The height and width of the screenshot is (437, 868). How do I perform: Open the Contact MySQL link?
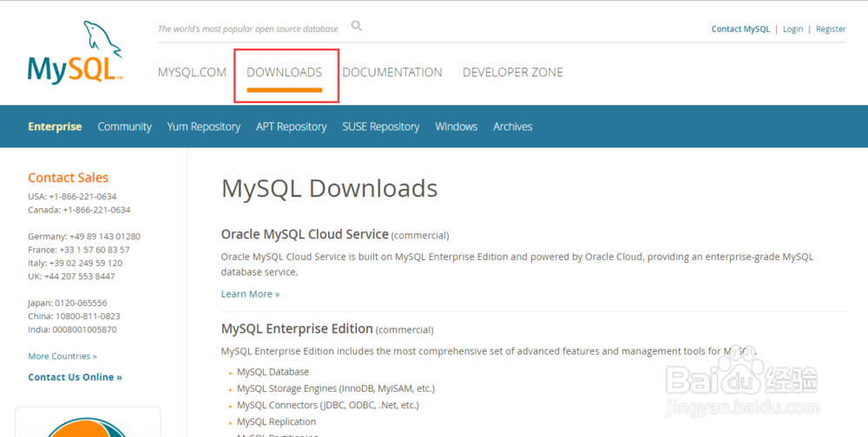740,29
